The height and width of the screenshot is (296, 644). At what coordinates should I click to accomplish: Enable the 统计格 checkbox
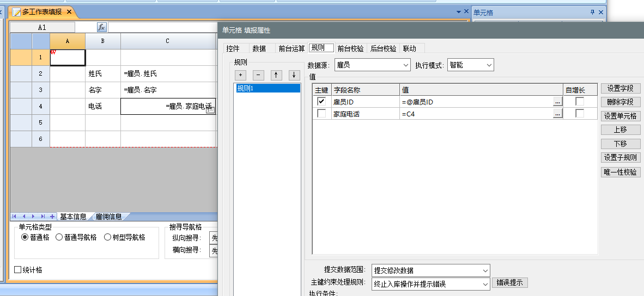tap(18, 269)
